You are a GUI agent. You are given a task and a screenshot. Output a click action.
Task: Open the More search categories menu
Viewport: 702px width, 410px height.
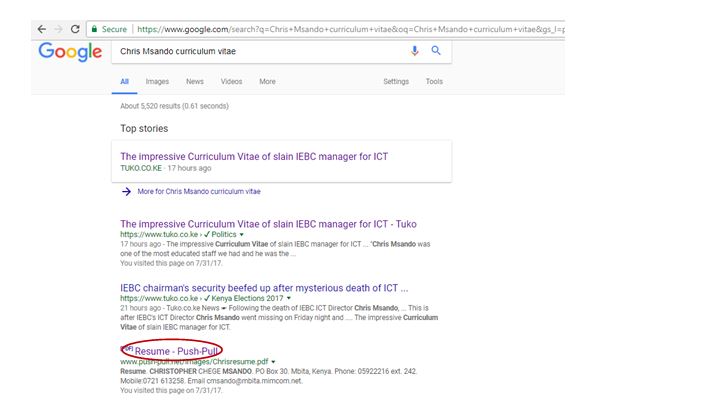tap(267, 81)
